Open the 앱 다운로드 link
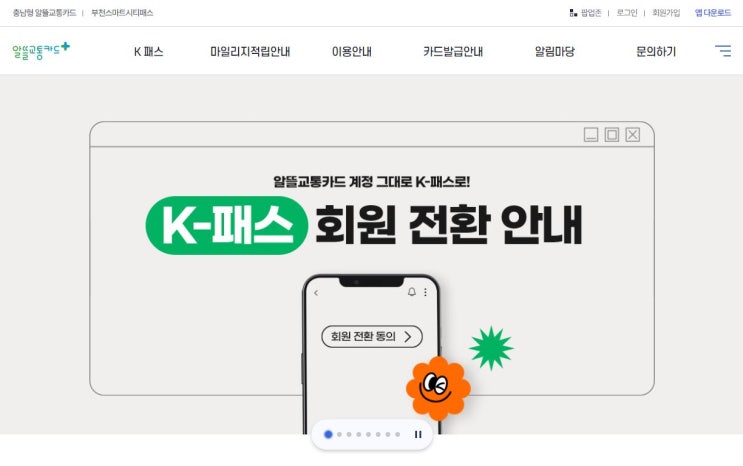Screen dimensions: 743x466 coord(713,13)
